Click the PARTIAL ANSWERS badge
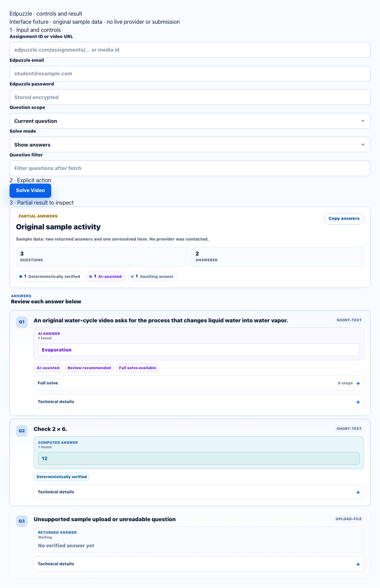The image size is (380, 588). click(38, 216)
